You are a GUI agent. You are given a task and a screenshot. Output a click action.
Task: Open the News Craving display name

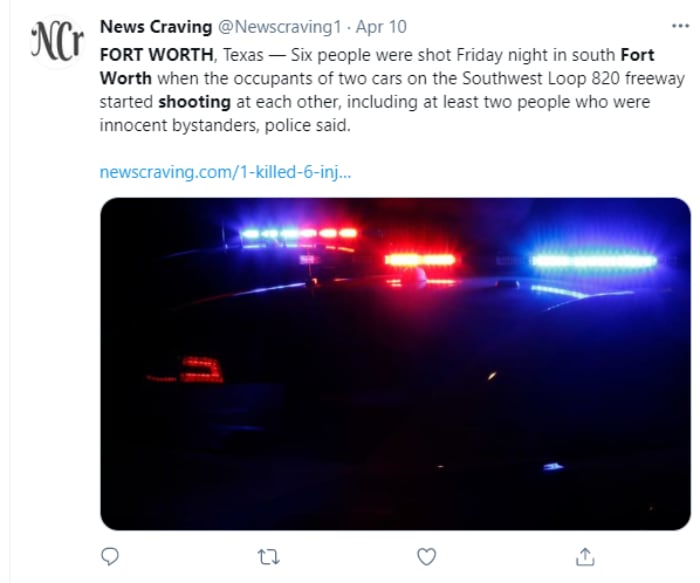pyautogui.click(x=156, y=27)
